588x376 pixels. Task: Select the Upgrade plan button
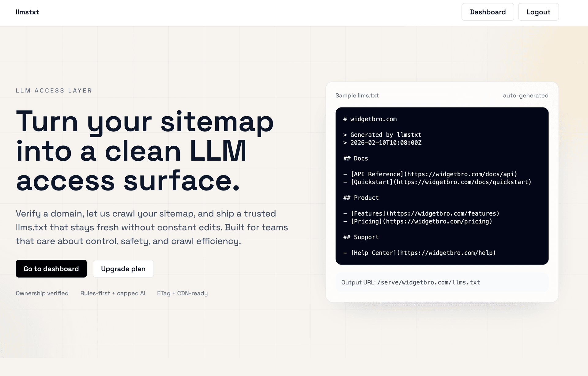(x=123, y=269)
